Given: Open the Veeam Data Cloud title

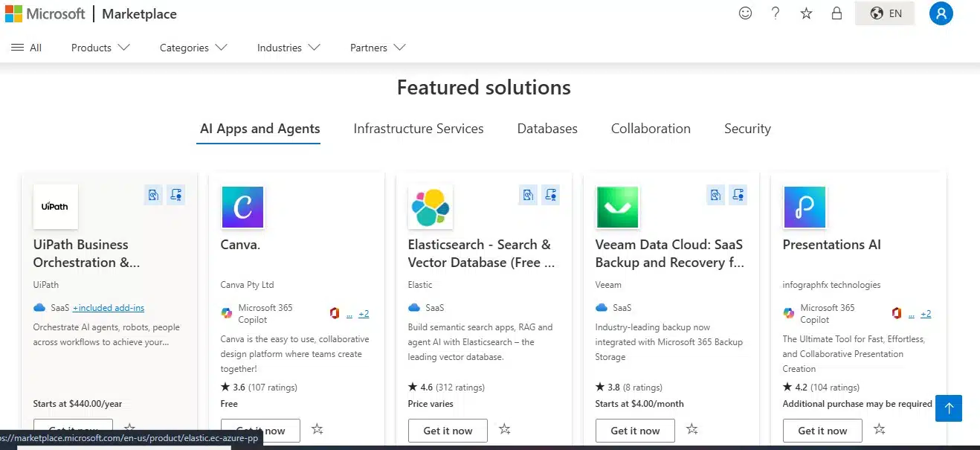Looking at the screenshot, I should click(x=670, y=254).
